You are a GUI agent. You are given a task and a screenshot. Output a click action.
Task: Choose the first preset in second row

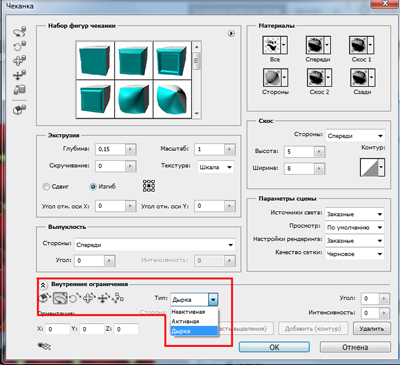click(95, 99)
